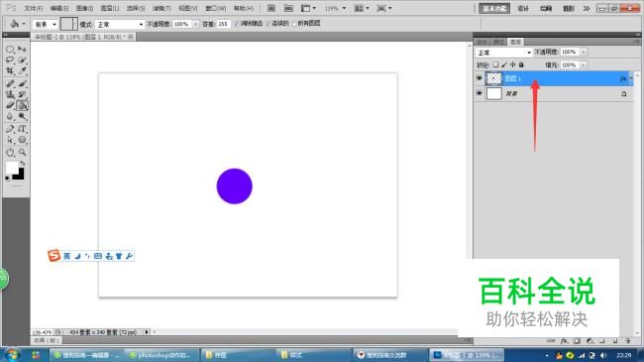Select the Clone Stamp tool

coord(10,94)
